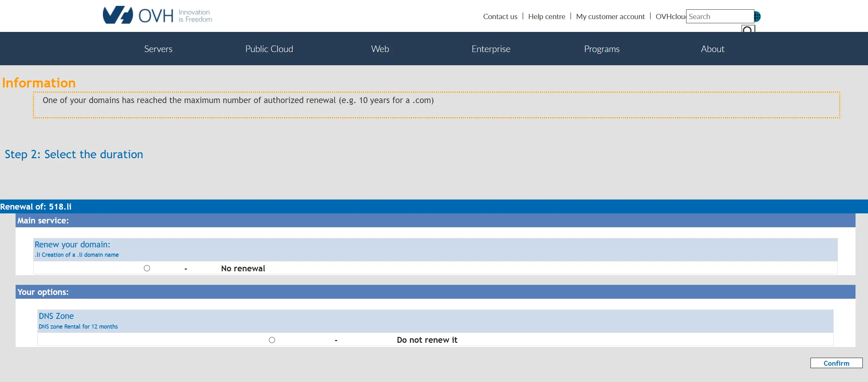Open the Help centre link
This screenshot has width=868, height=382.
tap(546, 16)
